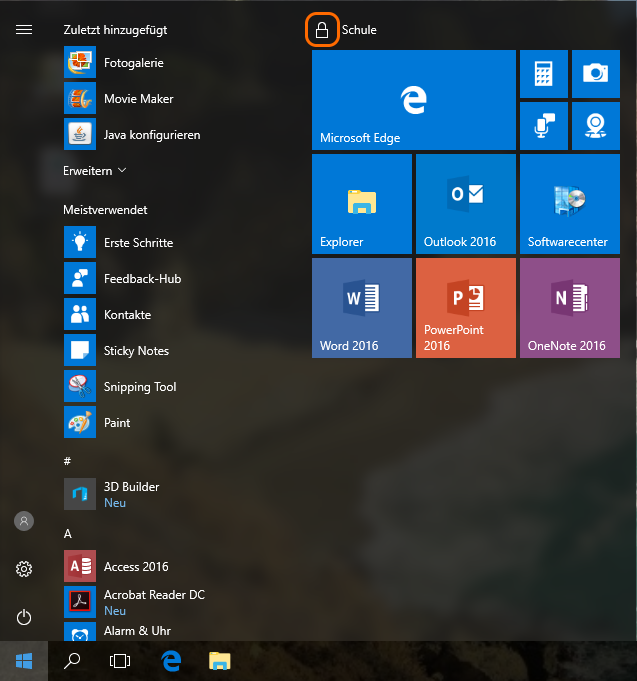The width and height of the screenshot is (637, 681).
Task: Launch the Camera tile
Action: [596, 74]
